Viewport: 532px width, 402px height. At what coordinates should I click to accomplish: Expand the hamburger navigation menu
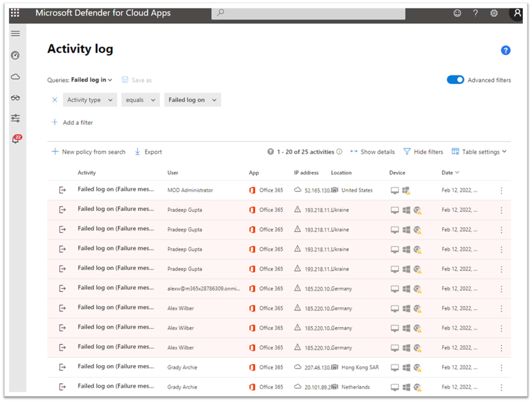point(15,34)
